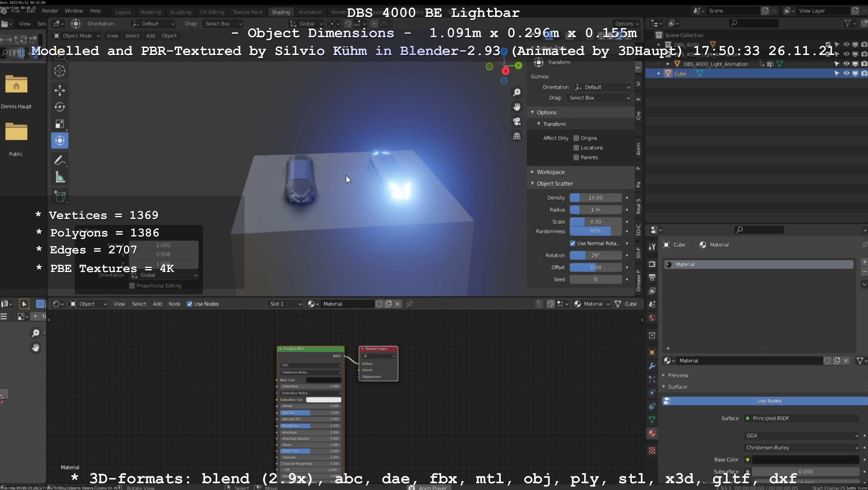
Task: Toggle perspective/orthographic grid icon
Action: click(x=516, y=136)
